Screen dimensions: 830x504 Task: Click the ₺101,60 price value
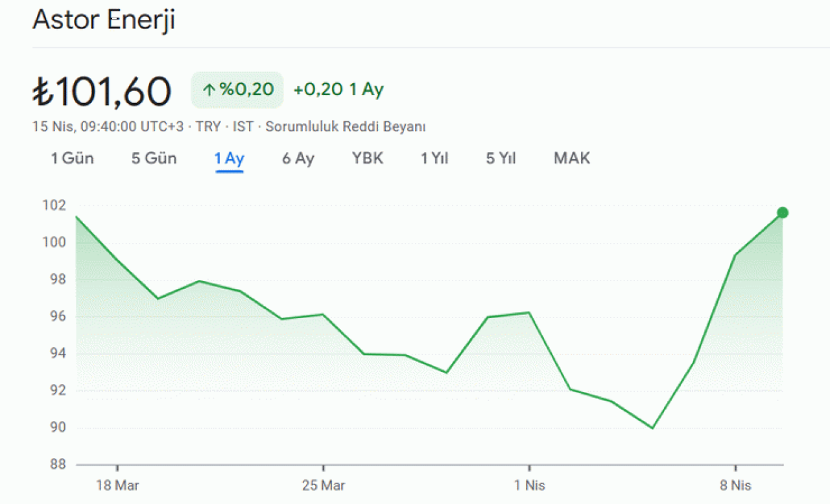(x=102, y=91)
